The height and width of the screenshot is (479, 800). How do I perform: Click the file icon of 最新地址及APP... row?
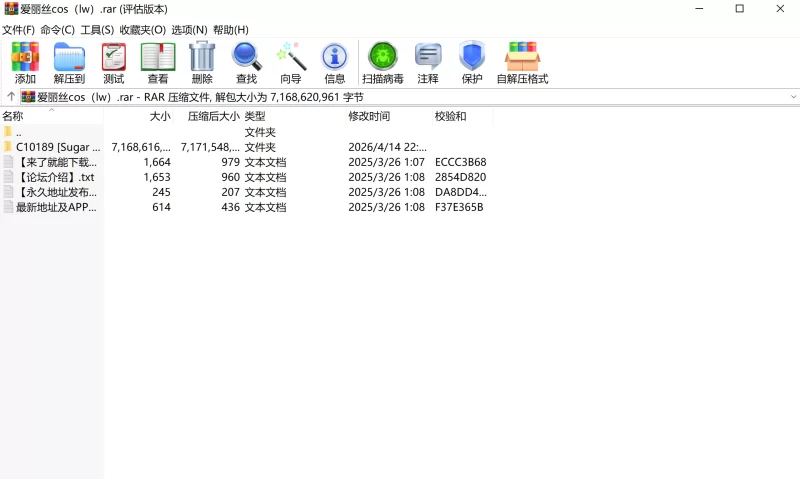pyautogui.click(x=8, y=207)
